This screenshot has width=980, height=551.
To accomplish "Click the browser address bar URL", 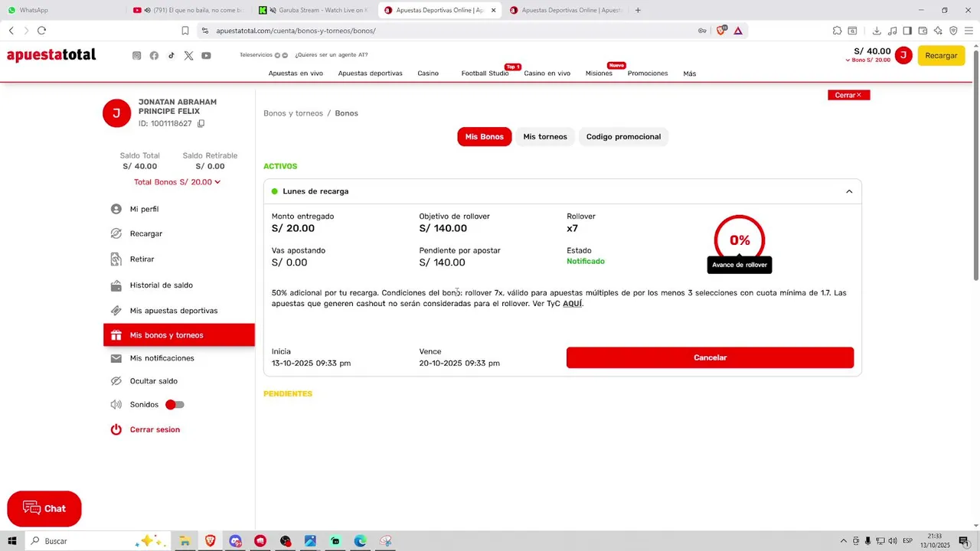I will [x=296, y=31].
